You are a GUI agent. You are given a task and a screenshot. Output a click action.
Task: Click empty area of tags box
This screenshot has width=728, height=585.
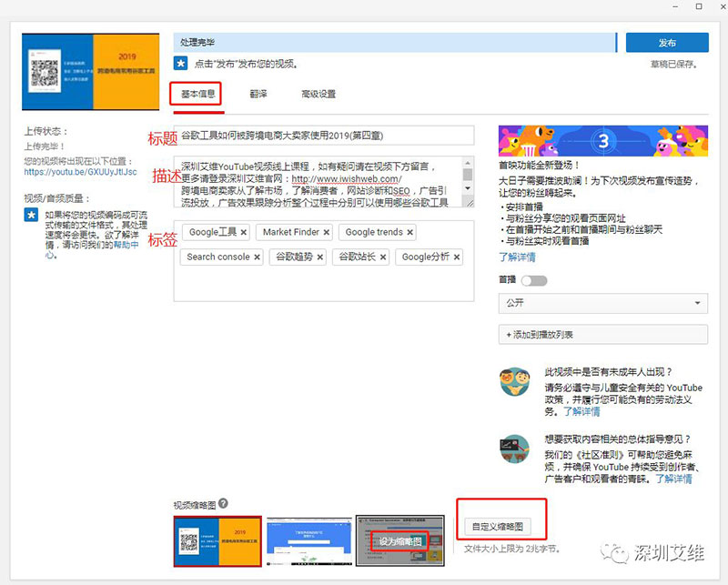(x=324, y=284)
